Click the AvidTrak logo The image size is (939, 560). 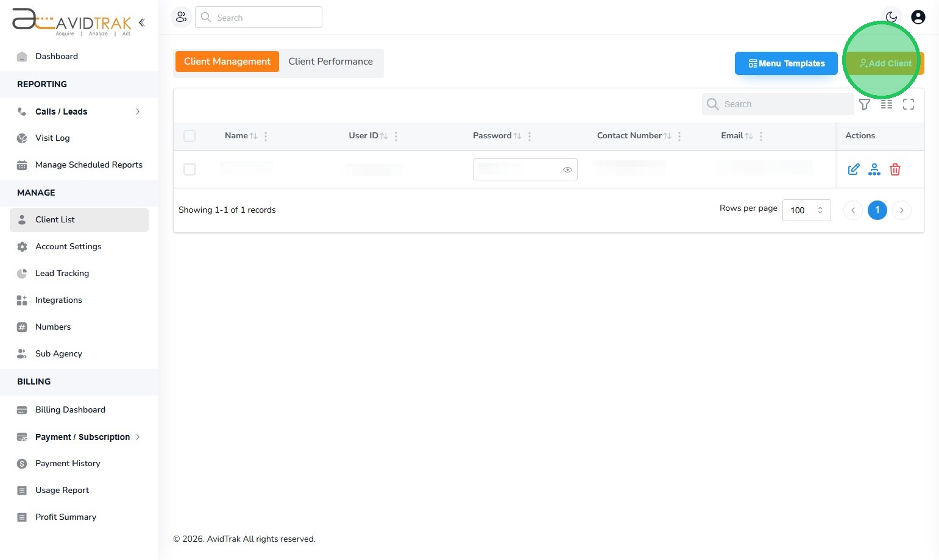pyautogui.click(x=72, y=22)
